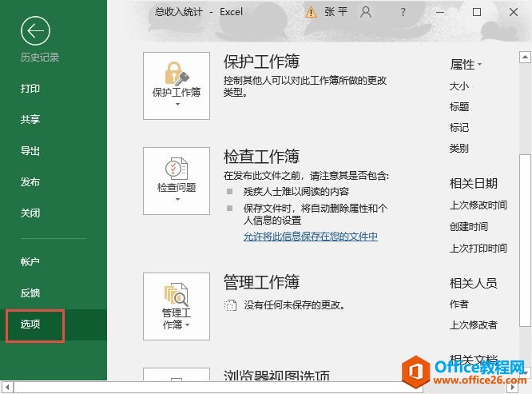Image resolution: width=532 pixels, height=394 pixels.
Task: Click the 允许将此信息保存在您的文件中 link
Action: (x=311, y=237)
